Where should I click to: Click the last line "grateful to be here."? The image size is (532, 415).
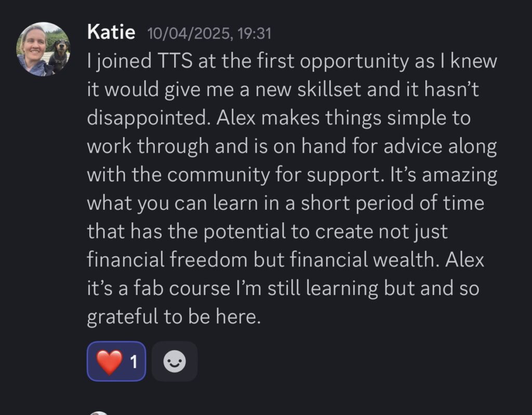[174, 317]
